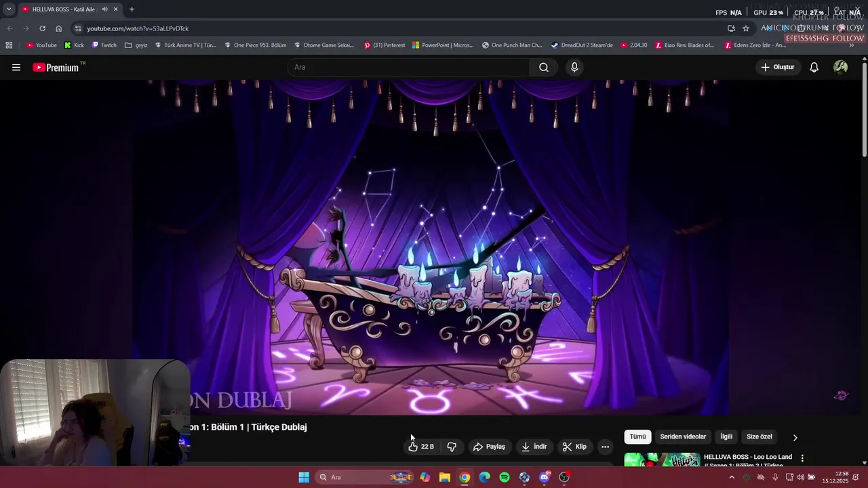
Task: Click the İndir download button
Action: pos(534,447)
